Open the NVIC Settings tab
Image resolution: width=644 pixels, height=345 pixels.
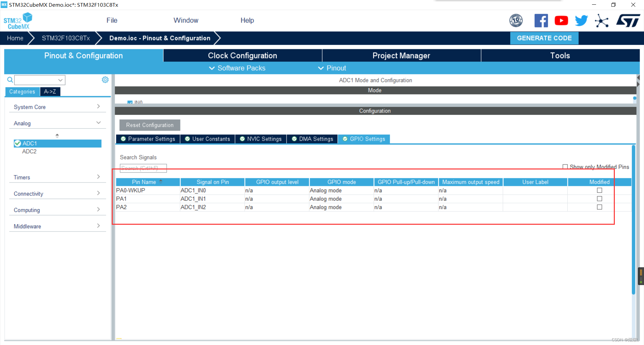tap(261, 139)
